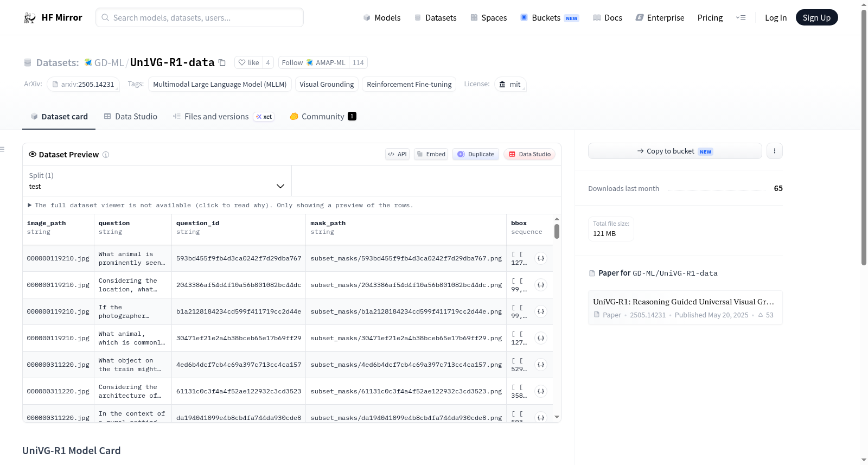Open Pricing page
The image size is (868, 465).
pyautogui.click(x=710, y=17)
